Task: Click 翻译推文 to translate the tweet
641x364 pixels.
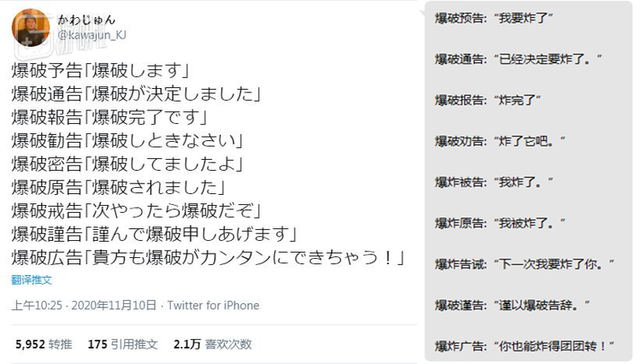Action: click(x=32, y=279)
